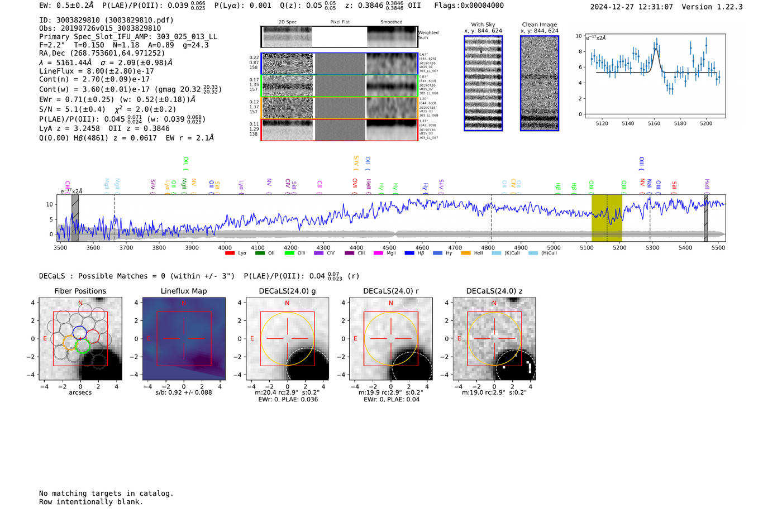Click the timestamp 2024-12-27 12:31:07

[632, 7]
